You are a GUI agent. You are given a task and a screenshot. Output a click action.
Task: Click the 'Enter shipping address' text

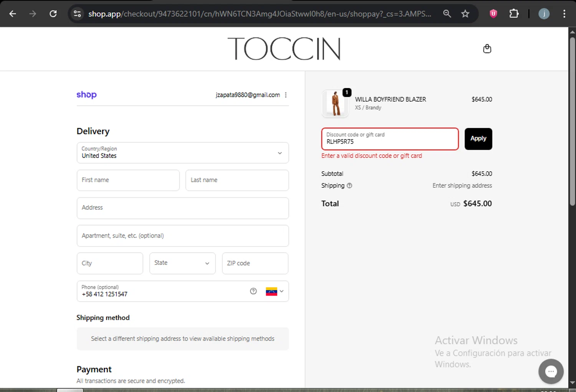click(x=462, y=185)
